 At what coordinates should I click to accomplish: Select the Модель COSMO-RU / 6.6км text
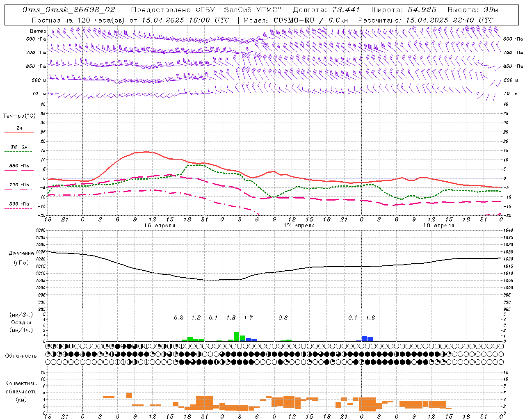point(295,20)
